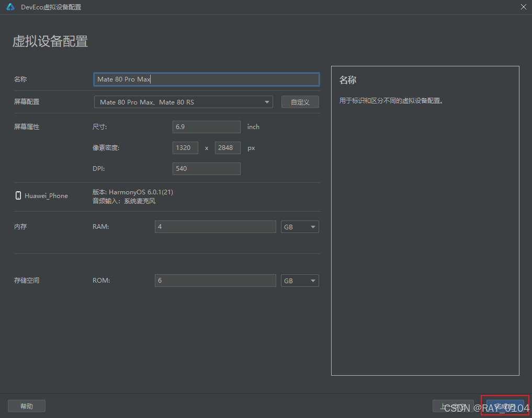
Task: Click the 上一步 button
Action: pyautogui.click(x=453, y=406)
